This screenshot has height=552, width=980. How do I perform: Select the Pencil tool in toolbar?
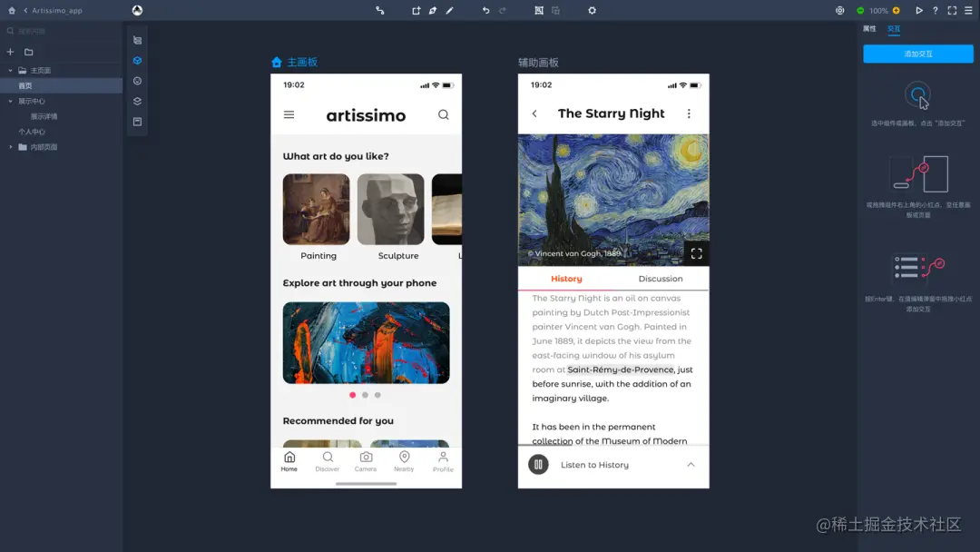pyautogui.click(x=449, y=10)
